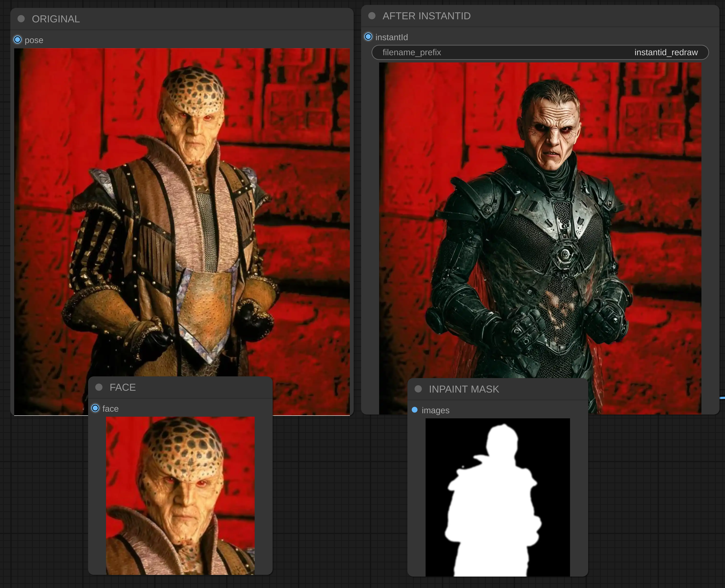The height and width of the screenshot is (588, 725).
Task: Collapse the FACE node using its dot
Action: point(99,387)
